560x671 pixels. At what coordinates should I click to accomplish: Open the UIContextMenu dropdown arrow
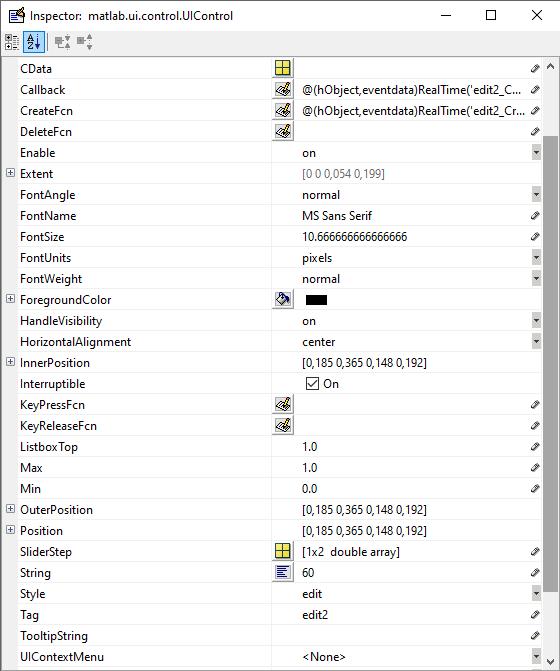pyautogui.click(x=536, y=656)
